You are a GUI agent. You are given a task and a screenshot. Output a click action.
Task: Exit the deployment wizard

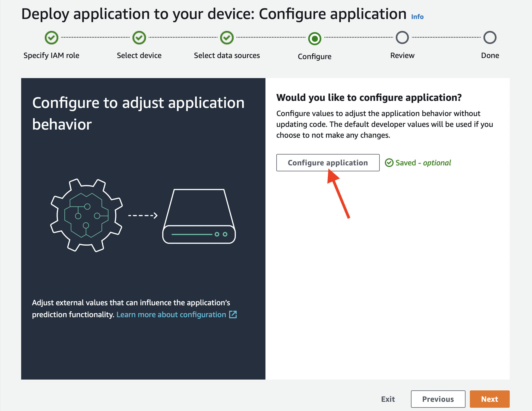tap(388, 399)
